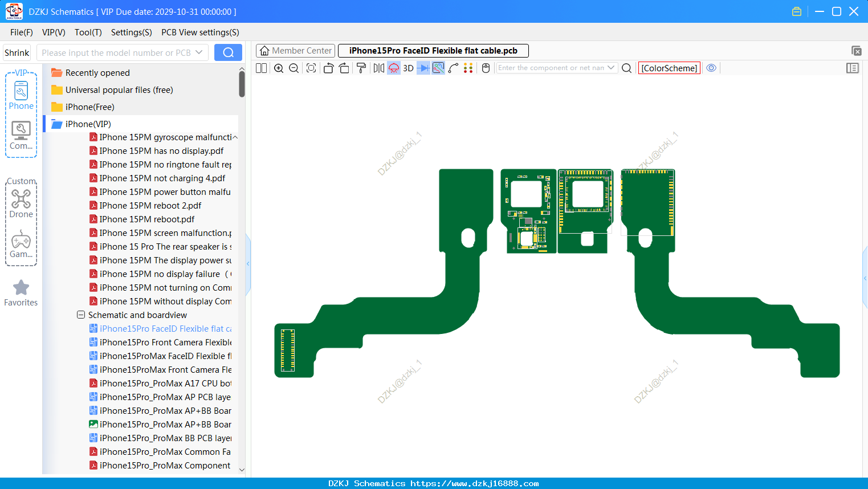The image size is (868, 489).
Task: Collapse the left panel with divider arrow
Action: pyautogui.click(x=248, y=264)
